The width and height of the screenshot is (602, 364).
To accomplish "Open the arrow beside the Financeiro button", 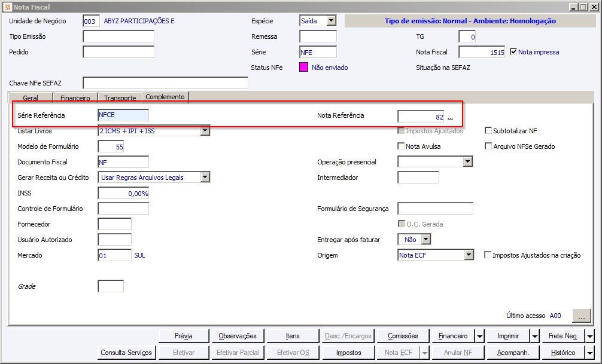I will pyautogui.click(x=479, y=337).
